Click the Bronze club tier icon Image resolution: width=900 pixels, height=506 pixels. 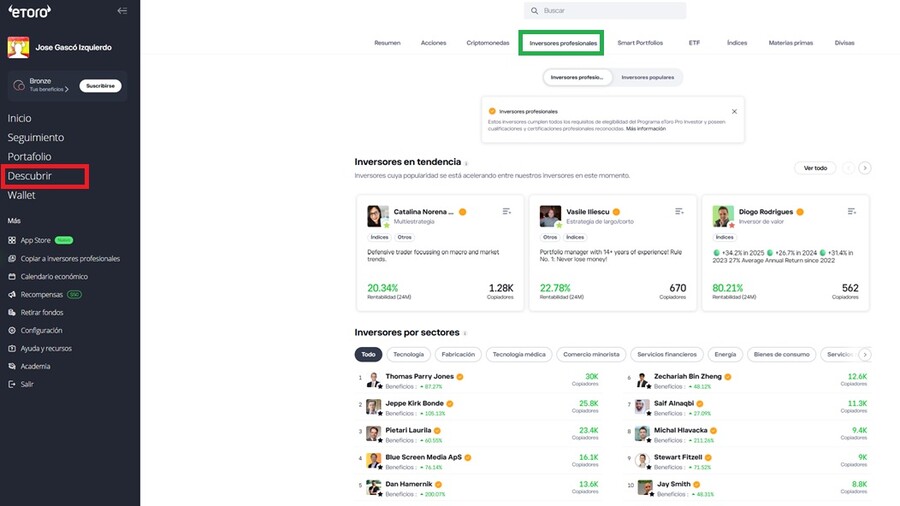pos(19,85)
